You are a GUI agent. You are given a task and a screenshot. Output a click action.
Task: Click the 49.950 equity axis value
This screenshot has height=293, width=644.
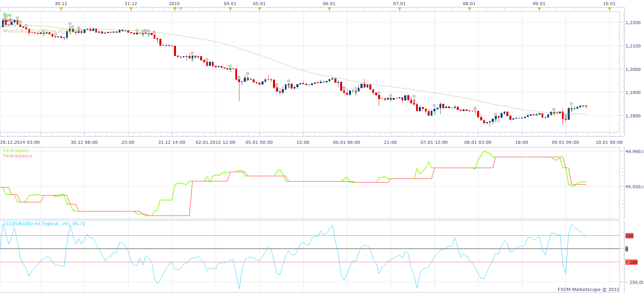(x=634, y=187)
